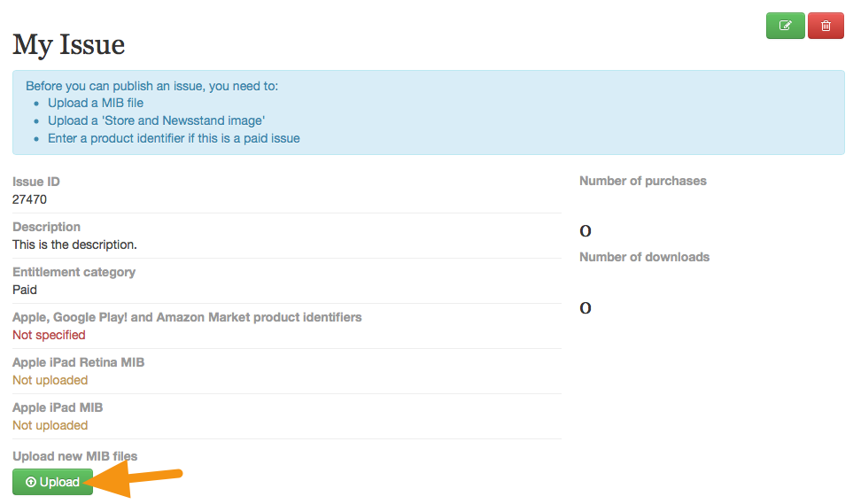The height and width of the screenshot is (504, 853).
Task: Click 'Not uploaded' under Apple iPad MIB
Action: tap(50, 425)
